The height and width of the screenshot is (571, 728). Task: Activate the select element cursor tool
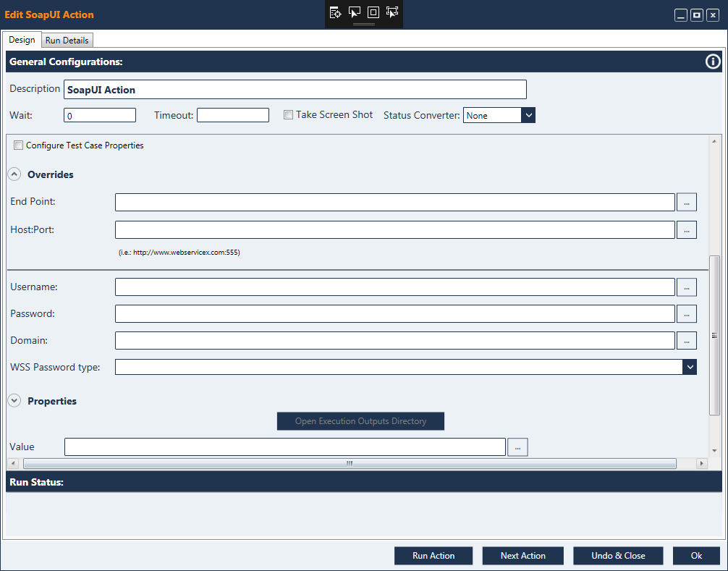(355, 12)
